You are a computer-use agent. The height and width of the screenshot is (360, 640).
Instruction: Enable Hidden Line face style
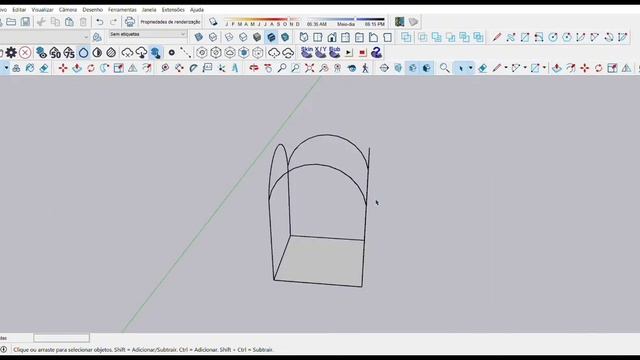pos(243,37)
